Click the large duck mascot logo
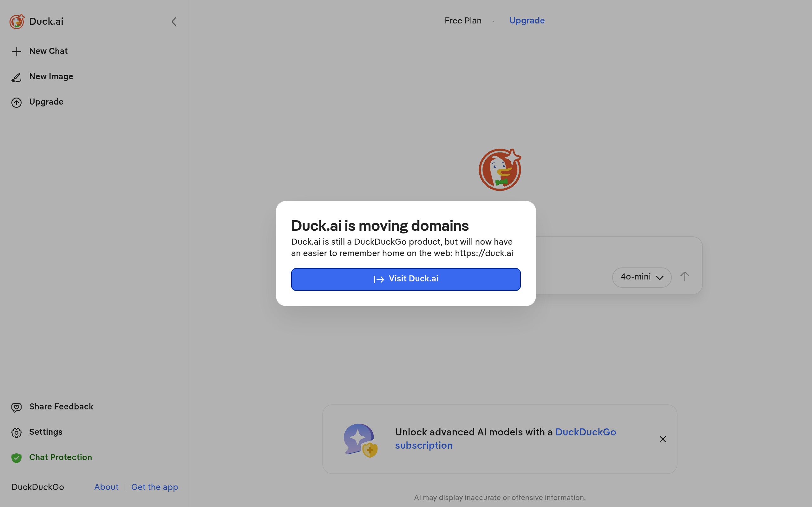This screenshot has height=507, width=812. click(x=500, y=170)
